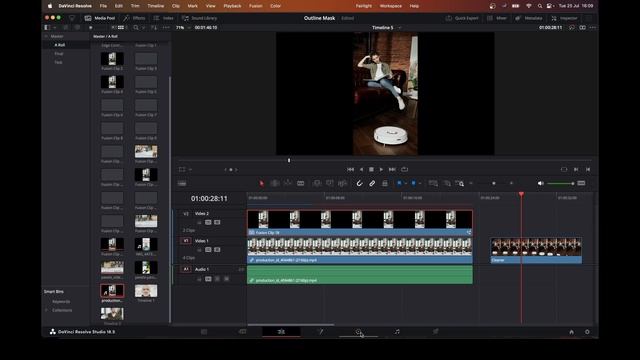Open the Mixer panel

[x=497, y=18]
